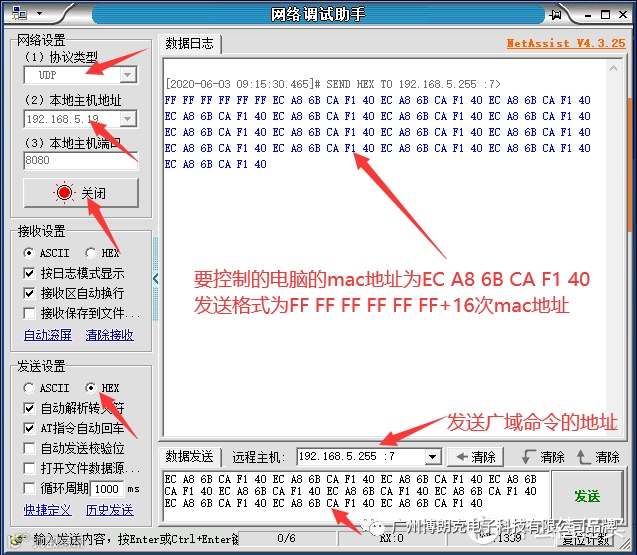Viewport: 637px width, 555px height.
Task: Toggle 自动解析转义符 checkbox
Action: 29,408
